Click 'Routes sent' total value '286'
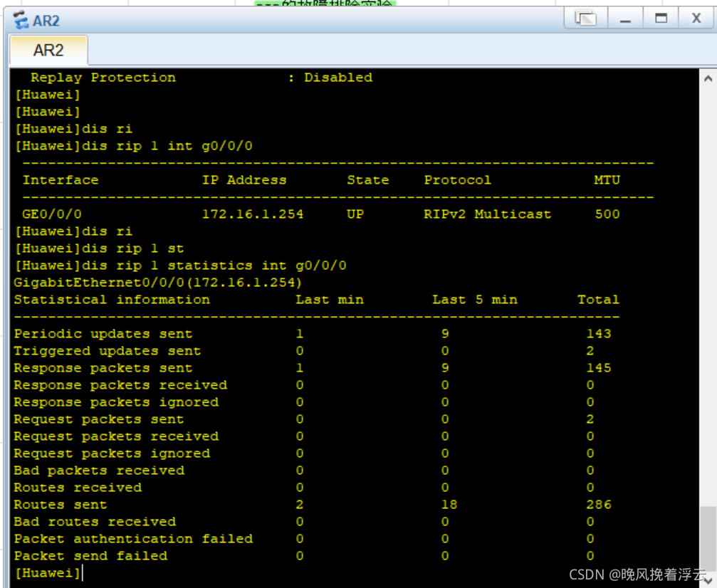This screenshot has width=717, height=588. [x=599, y=505]
